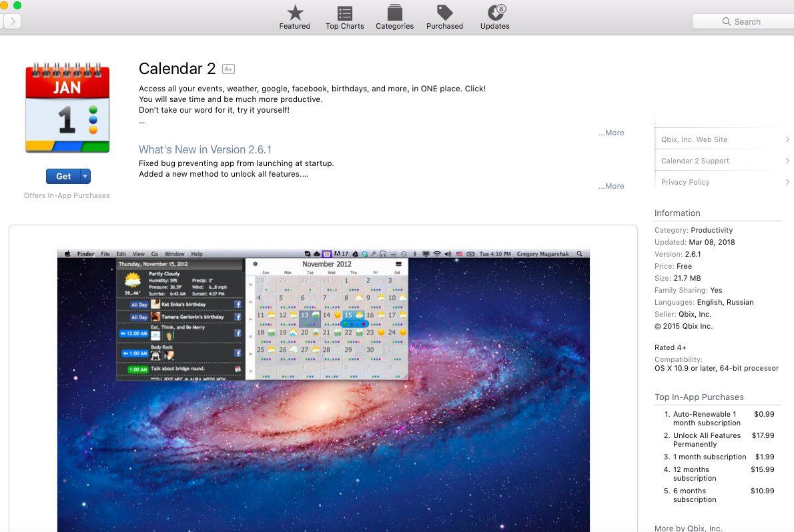Screen dimensions: 794x532
Task: Select the $1.99 1 month subscription item
Action: pos(719,457)
